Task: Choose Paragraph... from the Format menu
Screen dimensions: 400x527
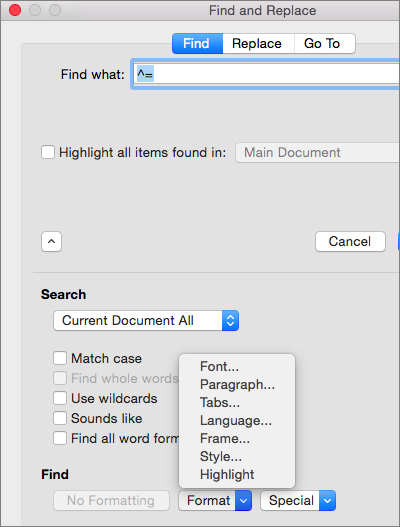Action: [237, 384]
